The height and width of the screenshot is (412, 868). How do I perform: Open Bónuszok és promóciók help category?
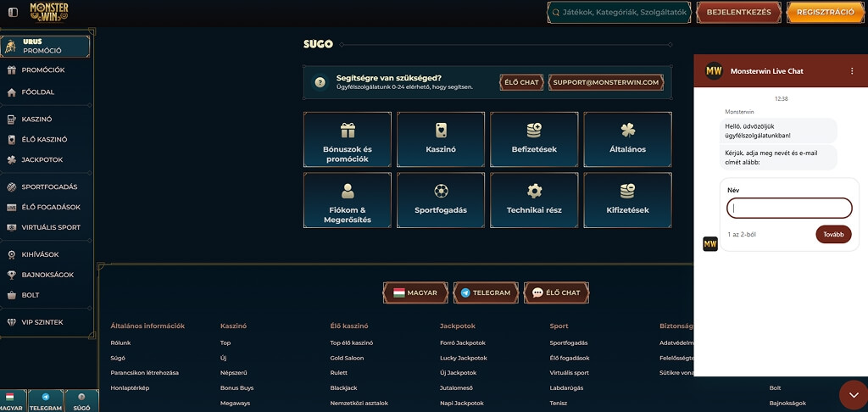pos(348,140)
